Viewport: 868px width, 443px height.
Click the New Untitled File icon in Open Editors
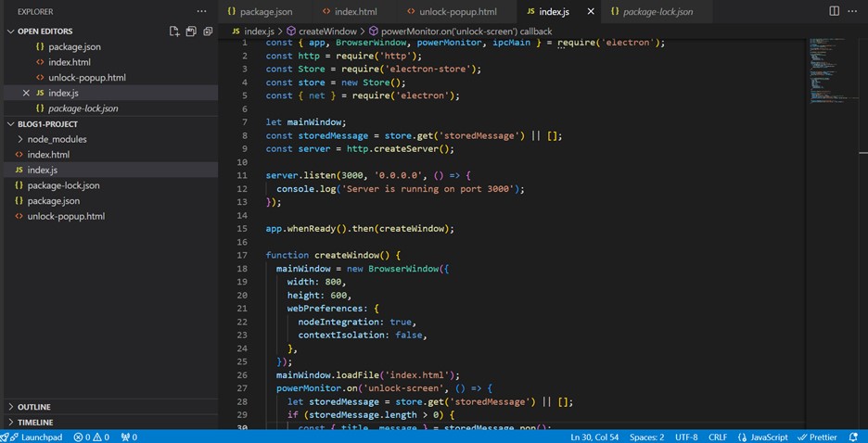pyautogui.click(x=174, y=32)
